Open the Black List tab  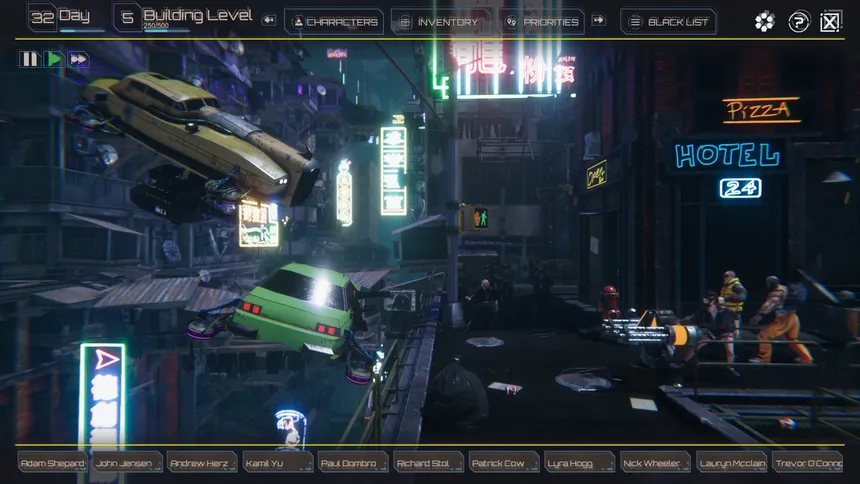(x=669, y=22)
